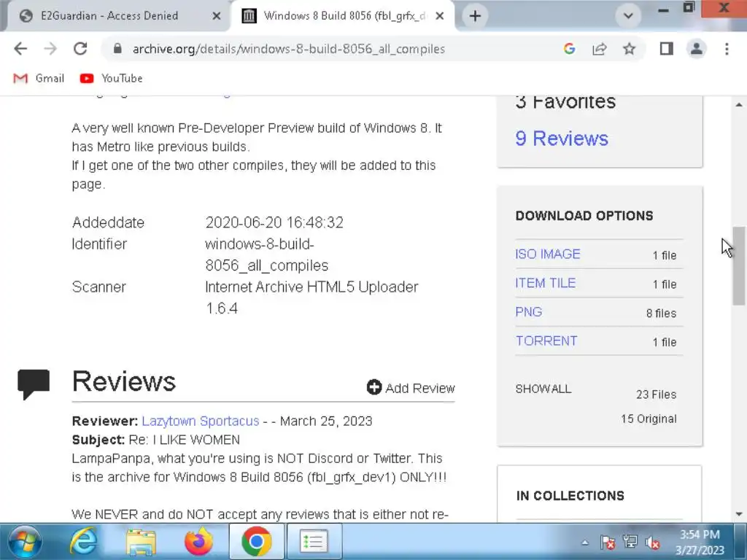Screen dimensions: 747x560
Task: Click the page scrollbar up arrow
Action: click(739, 104)
